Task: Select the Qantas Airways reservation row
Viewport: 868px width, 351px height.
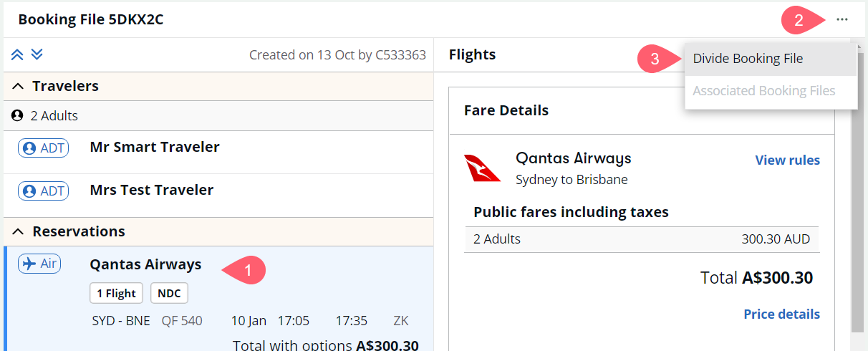Action: [x=218, y=299]
